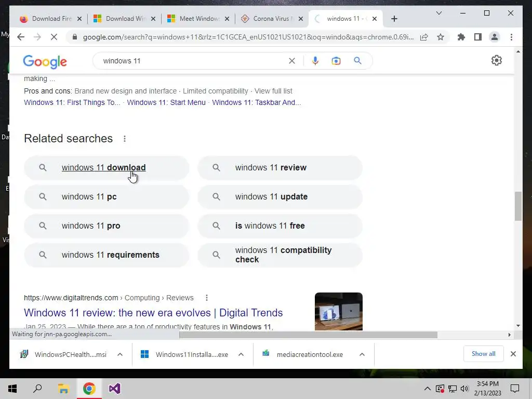Open Chrome three-dot menu
This screenshot has width=532, height=399.
click(x=511, y=37)
